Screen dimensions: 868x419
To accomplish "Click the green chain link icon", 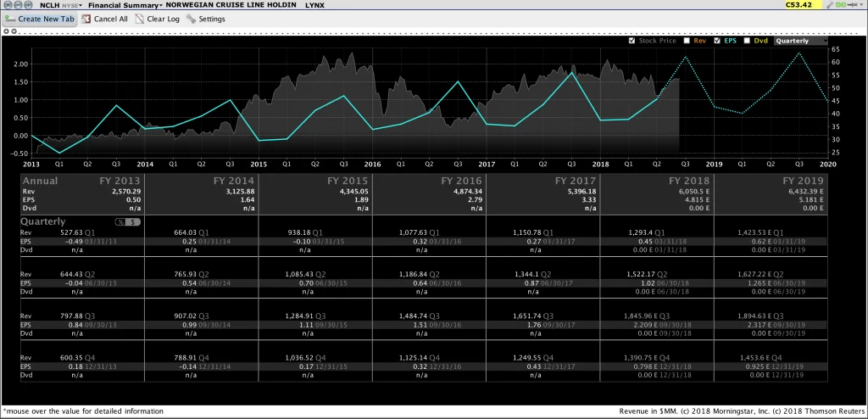I will 841,5.
